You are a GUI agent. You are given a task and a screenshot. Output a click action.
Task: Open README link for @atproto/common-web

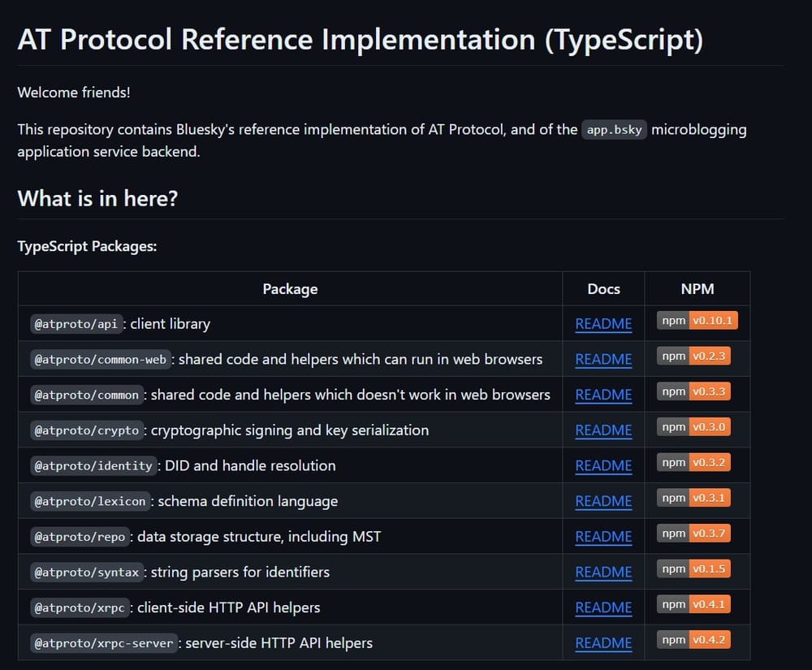[x=603, y=359]
